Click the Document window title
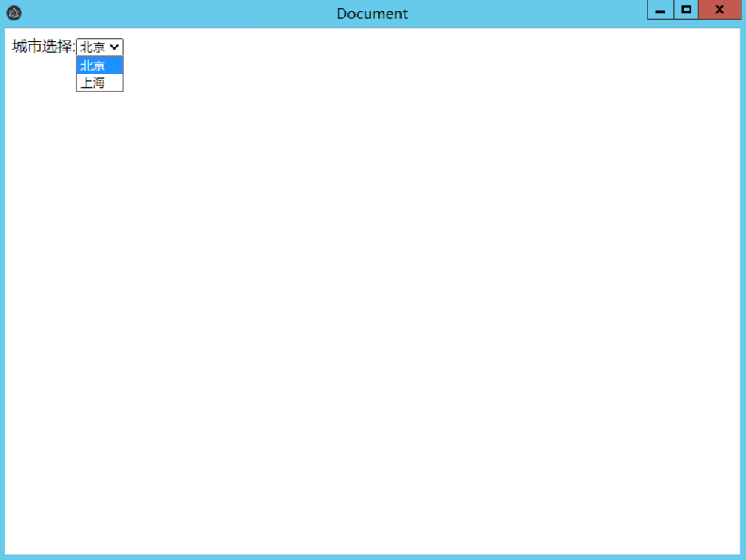Viewport: 746px width, 560px height. coord(372,14)
